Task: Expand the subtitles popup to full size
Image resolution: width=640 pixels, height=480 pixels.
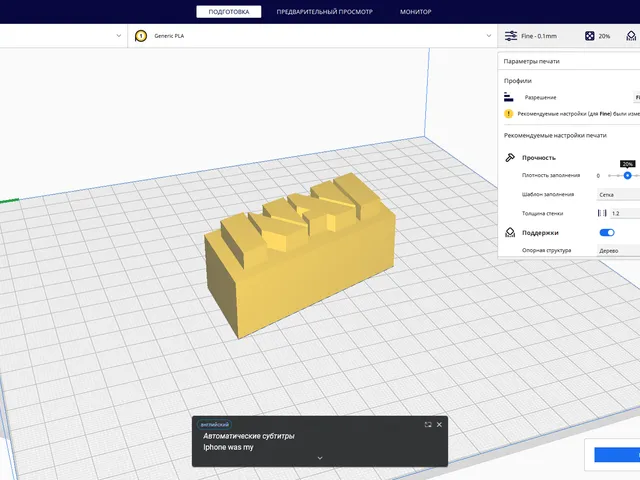Action: (x=428, y=424)
